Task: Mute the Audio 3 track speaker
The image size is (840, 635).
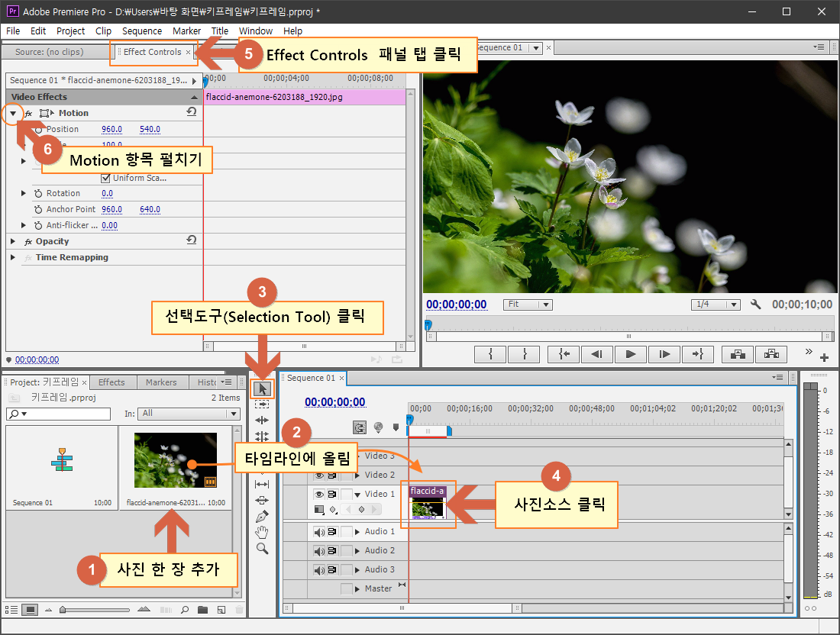Action: [319, 570]
